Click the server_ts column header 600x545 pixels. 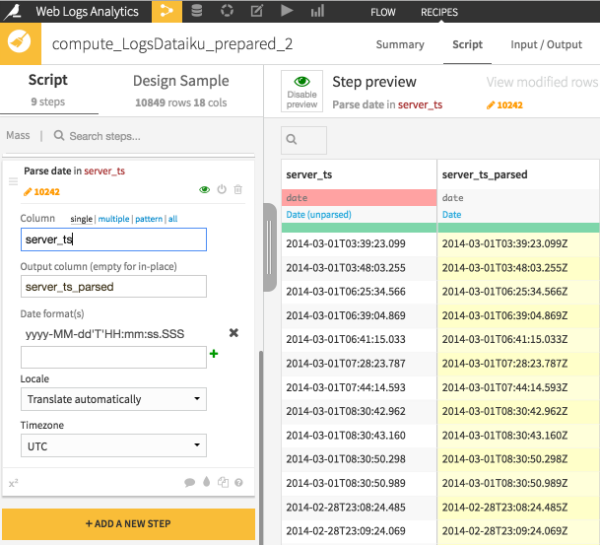click(x=309, y=175)
